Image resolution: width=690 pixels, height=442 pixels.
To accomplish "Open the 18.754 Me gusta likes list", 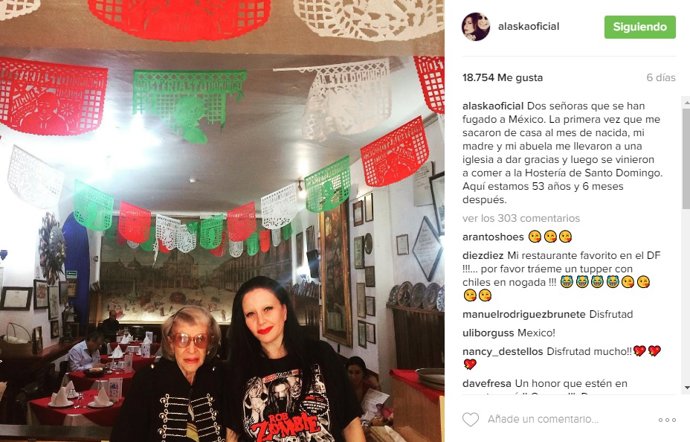I will point(503,78).
